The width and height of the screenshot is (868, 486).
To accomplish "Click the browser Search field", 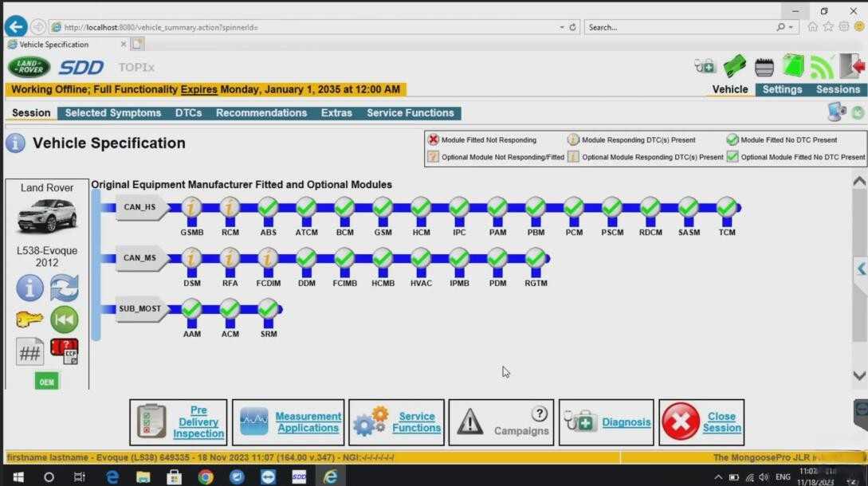I will [681, 27].
